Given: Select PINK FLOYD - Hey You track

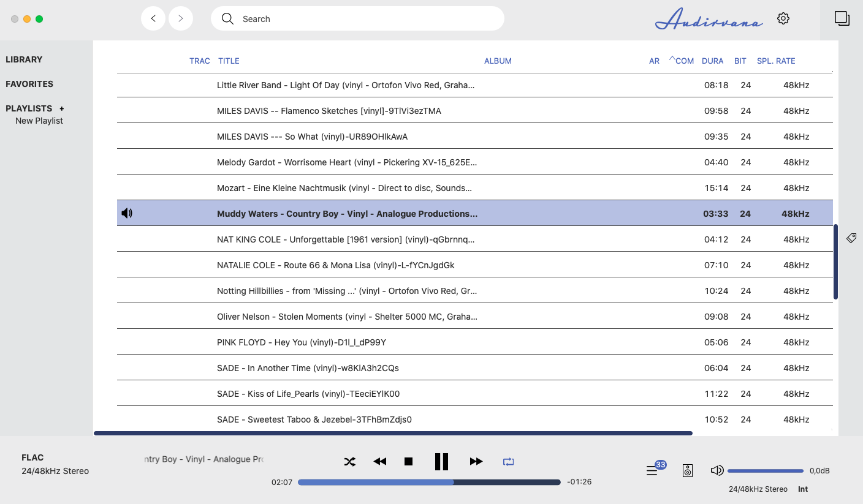Looking at the screenshot, I should [x=475, y=342].
